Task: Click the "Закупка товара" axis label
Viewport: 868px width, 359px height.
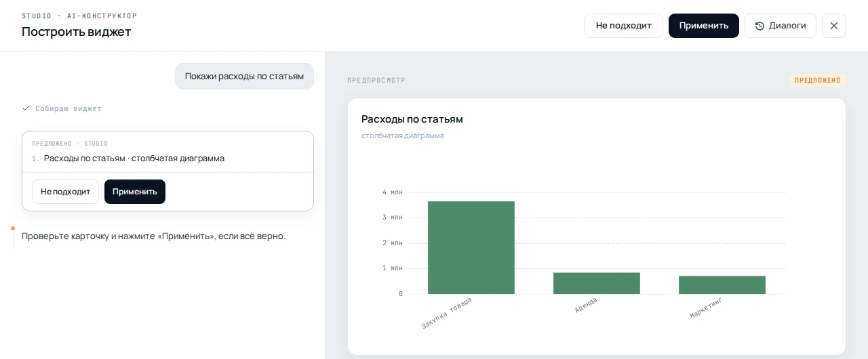Action: pos(447,313)
